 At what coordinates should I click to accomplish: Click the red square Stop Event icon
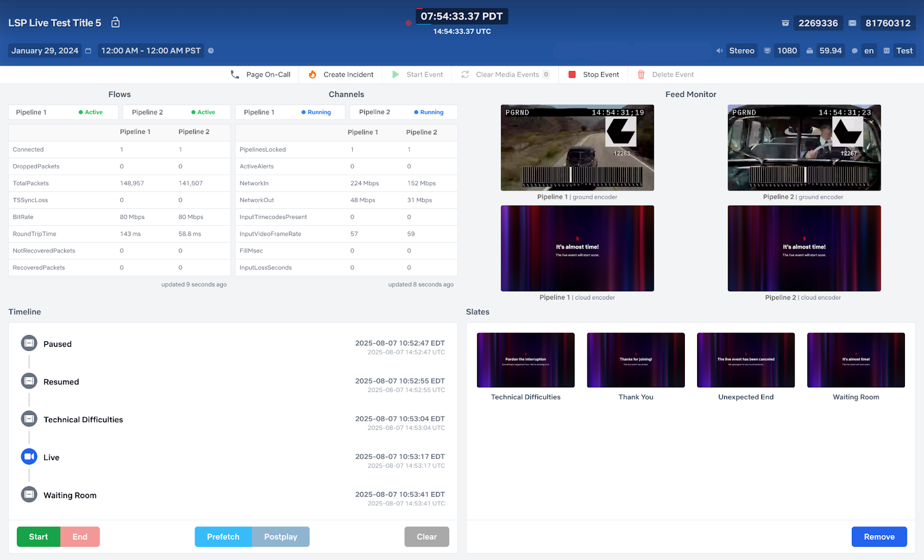click(x=572, y=74)
